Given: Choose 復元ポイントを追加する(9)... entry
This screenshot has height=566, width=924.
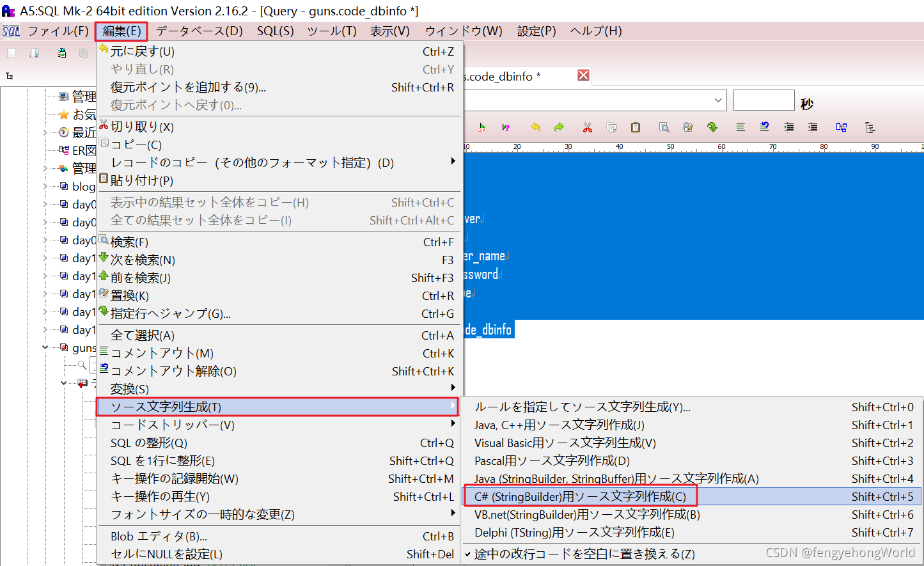Looking at the screenshot, I should [x=279, y=87].
